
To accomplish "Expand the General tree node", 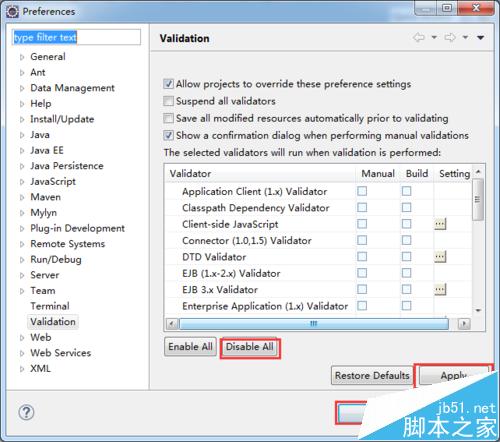I will [x=22, y=57].
